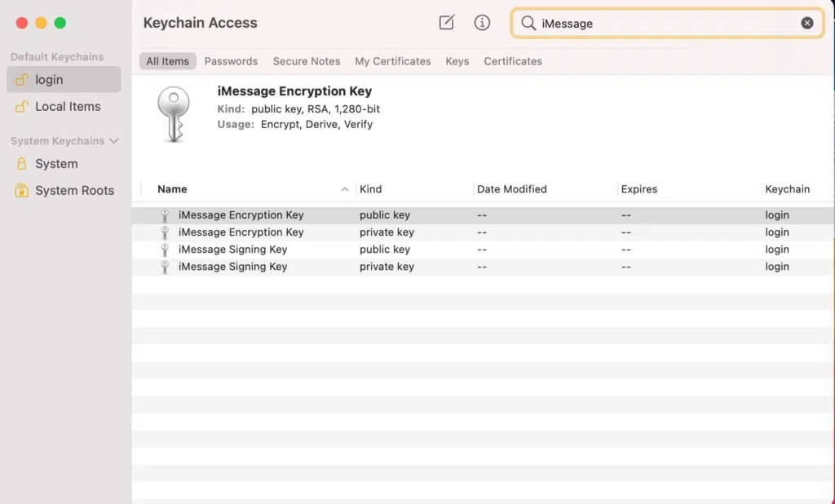Sort by the Keychain column header
The height and width of the screenshot is (504, 835).
(787, 189)
